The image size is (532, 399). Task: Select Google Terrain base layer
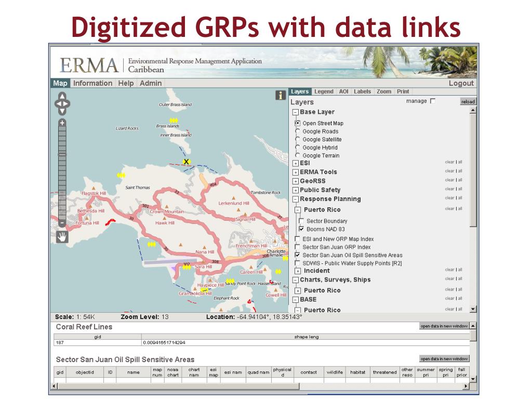click(298, 155)
